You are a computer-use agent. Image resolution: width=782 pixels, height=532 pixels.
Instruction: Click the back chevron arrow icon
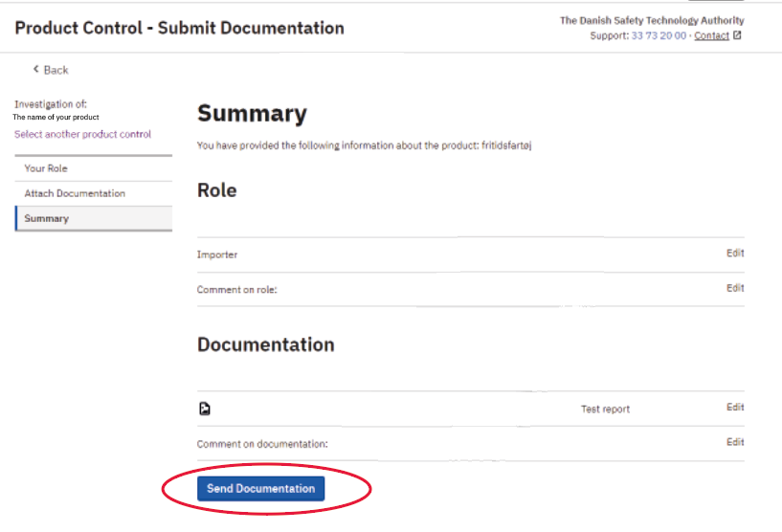coord(36,69)
